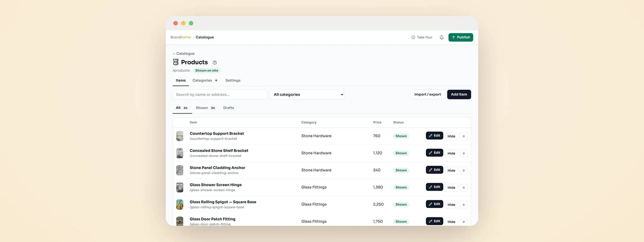
Task: Go back via the ← Catalogue link
Action: point(184,54)
